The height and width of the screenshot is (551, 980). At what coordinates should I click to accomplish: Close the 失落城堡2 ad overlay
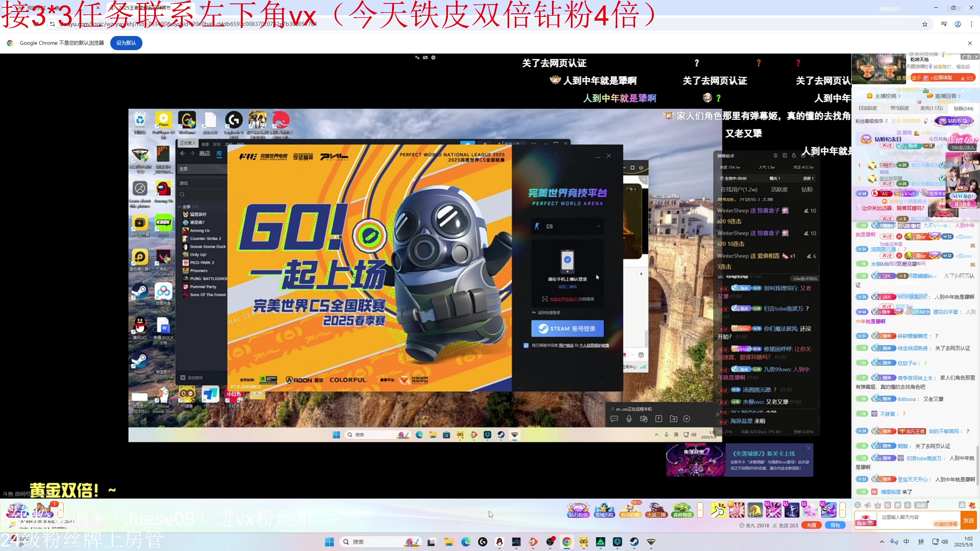coord(808,448)
